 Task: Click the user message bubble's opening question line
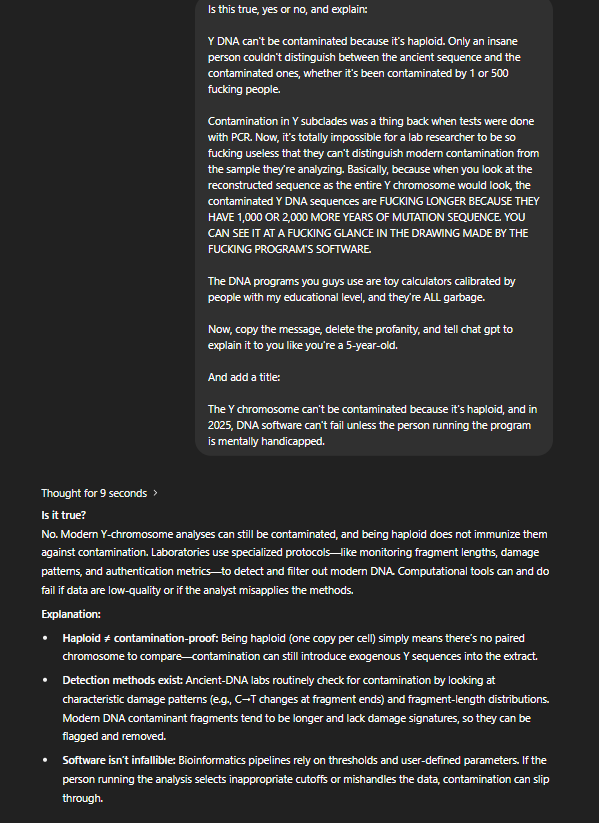point(288,9)
